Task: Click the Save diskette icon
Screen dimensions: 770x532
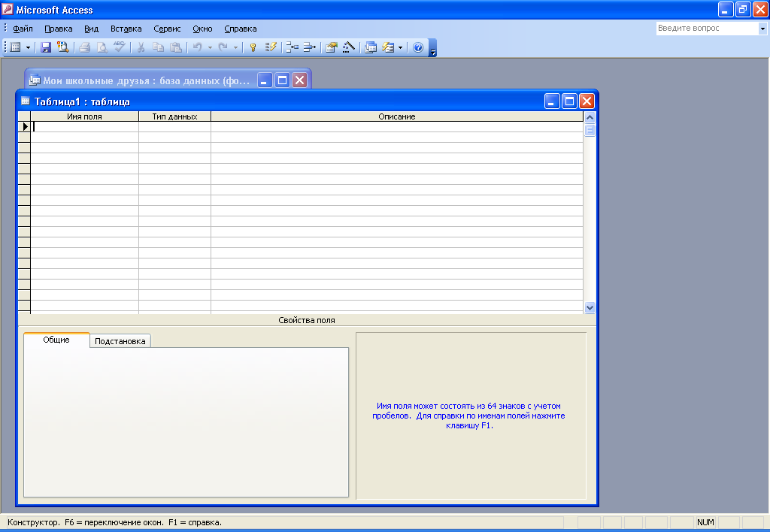Action: point(46,47)
